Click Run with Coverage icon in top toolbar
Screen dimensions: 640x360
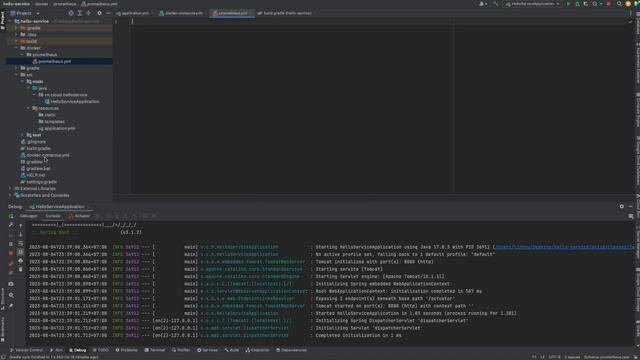tap(586, 4)
